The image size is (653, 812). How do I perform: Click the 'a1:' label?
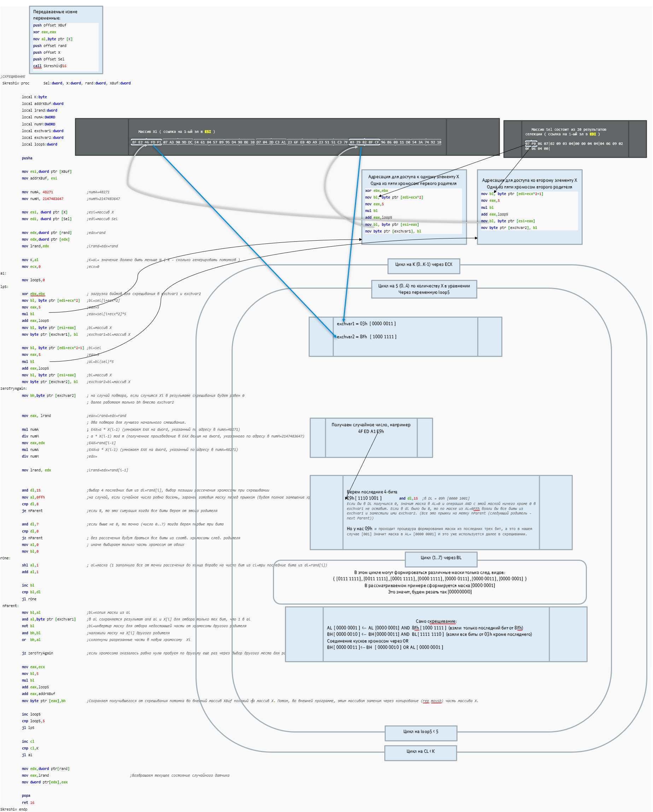pyautogui.click(x=4, y=273)
